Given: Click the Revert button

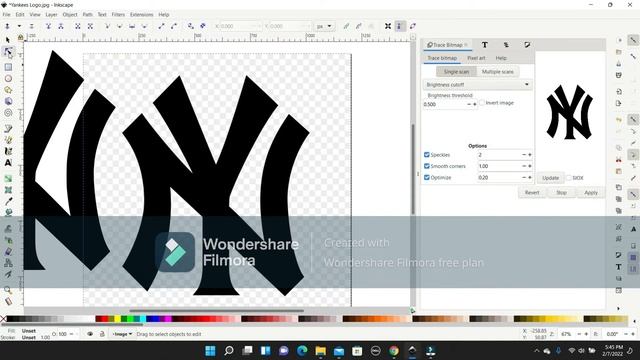Looking at the screenshot, I should [x=532, y=192].
